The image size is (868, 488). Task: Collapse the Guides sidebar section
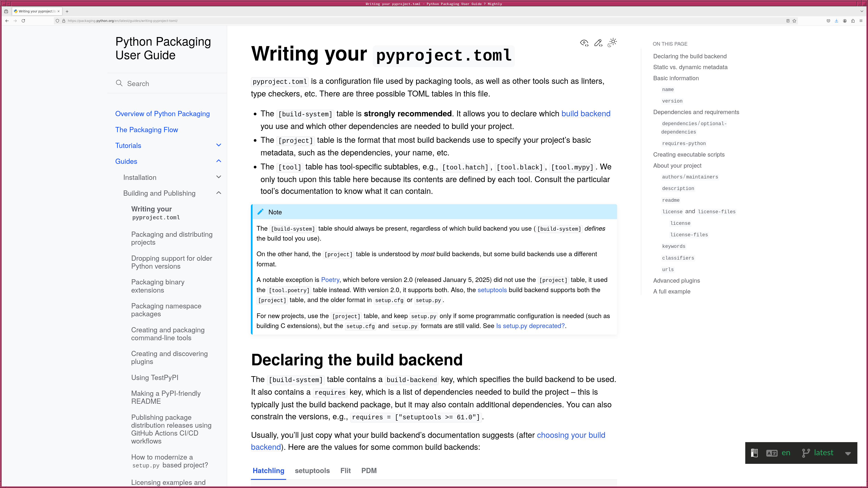218,161
